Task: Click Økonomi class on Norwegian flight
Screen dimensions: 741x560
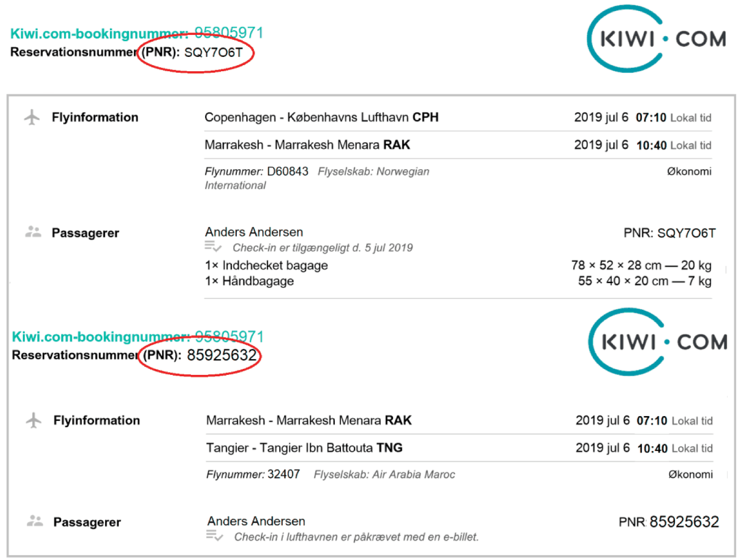Action: pos(689,171)
